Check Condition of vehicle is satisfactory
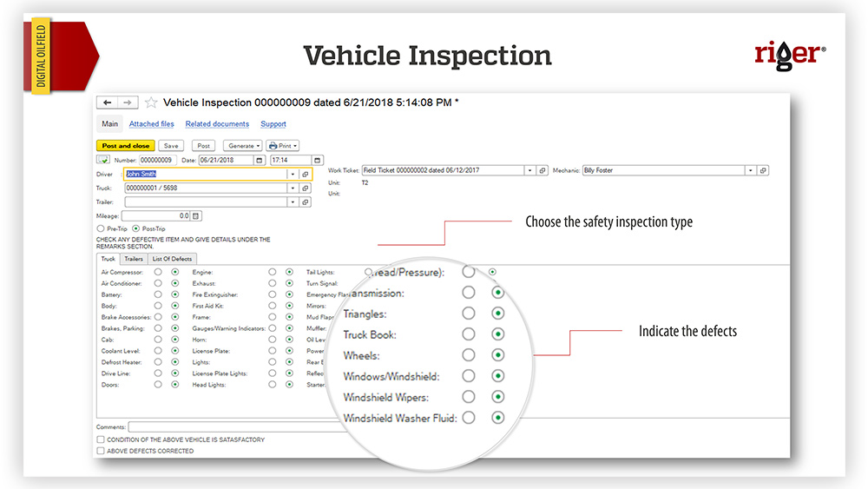Screen dimensions: 868x489 101,439
